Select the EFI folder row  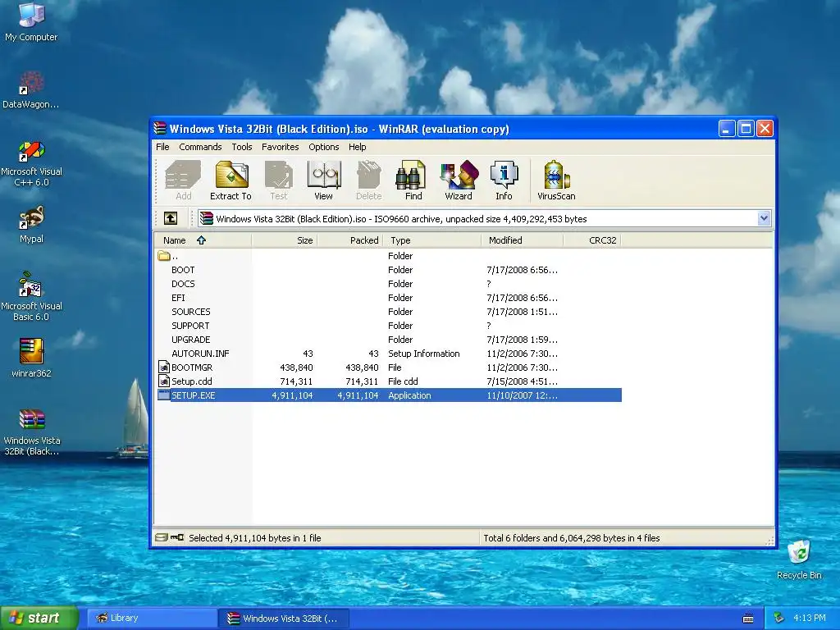(390, 298)
